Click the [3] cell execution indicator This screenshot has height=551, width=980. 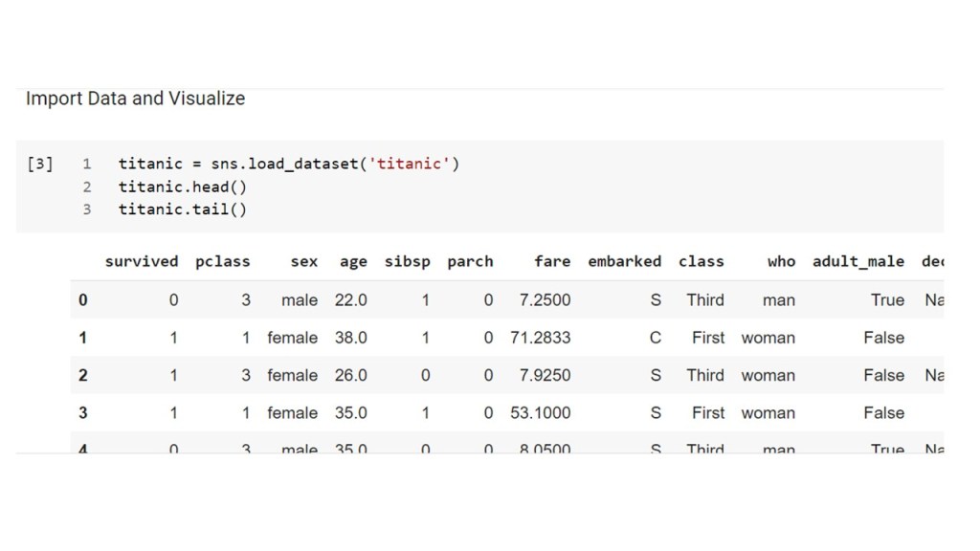39,164
